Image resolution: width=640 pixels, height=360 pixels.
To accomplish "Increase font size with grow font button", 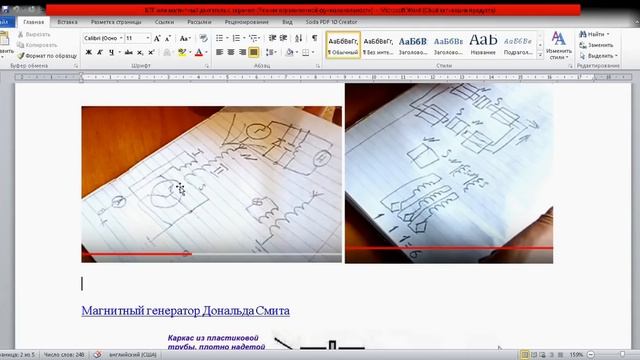I will click(x=157, y=38).
